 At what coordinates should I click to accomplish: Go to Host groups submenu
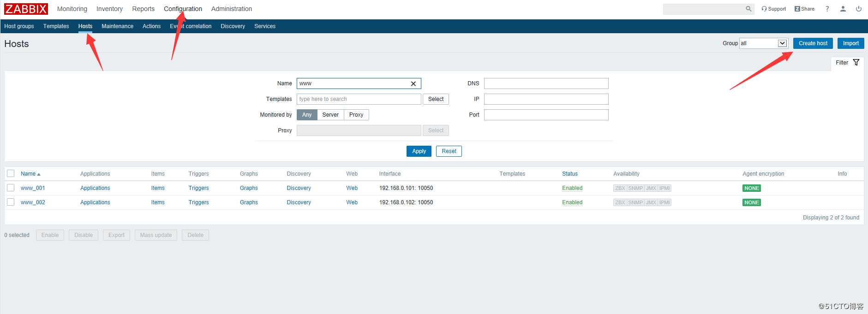point(19,26)
